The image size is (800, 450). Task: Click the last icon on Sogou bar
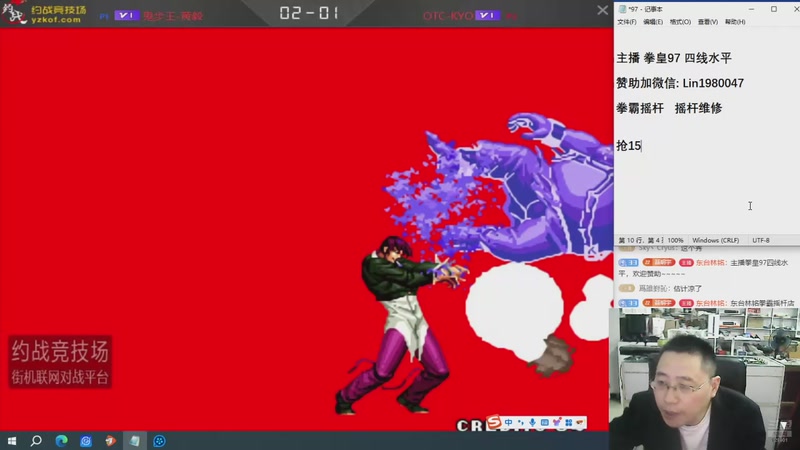click(x=580, y=422)
